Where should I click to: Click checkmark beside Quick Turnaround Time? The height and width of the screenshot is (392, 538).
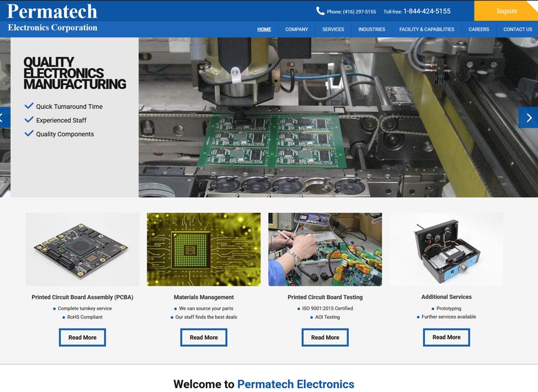click(x=29, y=106)
